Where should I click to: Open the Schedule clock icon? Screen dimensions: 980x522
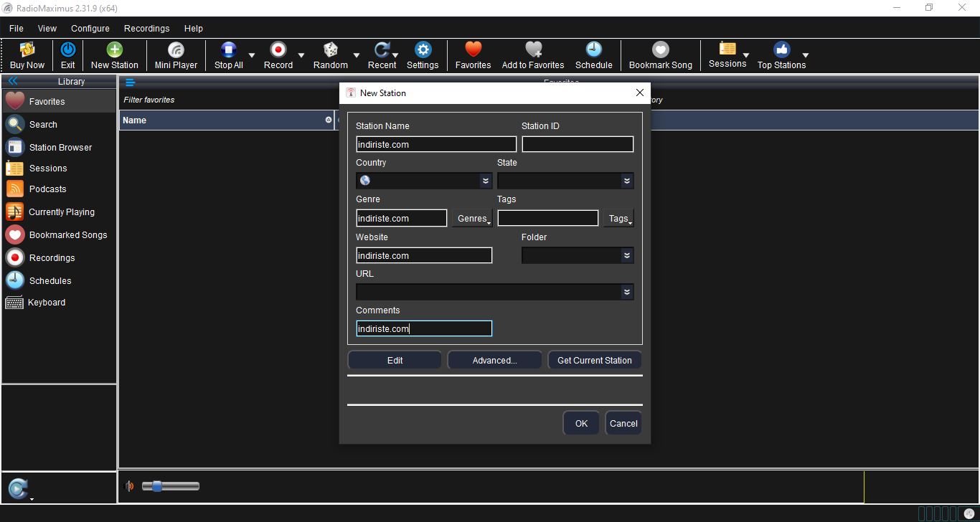[594, 49]
